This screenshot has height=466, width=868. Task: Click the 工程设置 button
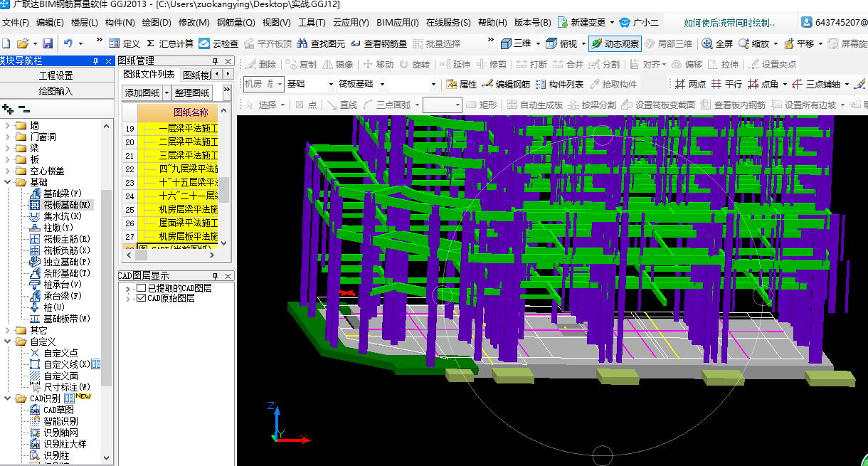click(x=55, y=75)
